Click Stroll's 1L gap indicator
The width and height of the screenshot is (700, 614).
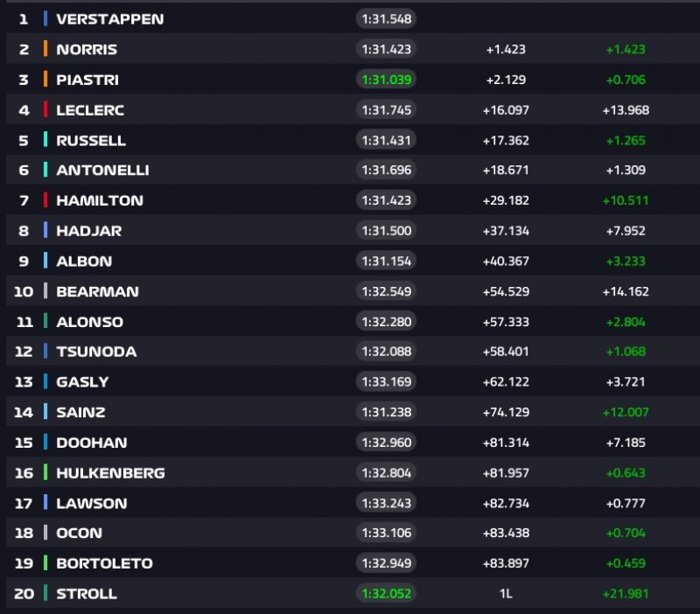[x=506, y=593]
